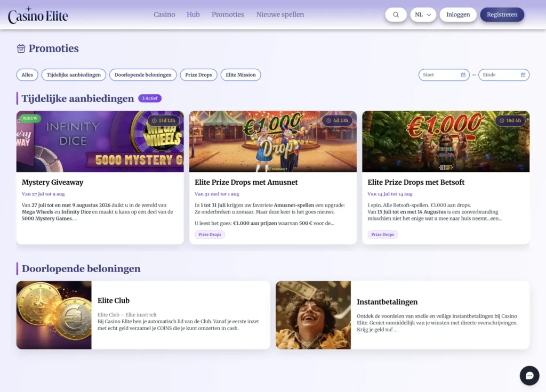Click the Inloggen button
Image resolution: width=546 pixels, height=392 pixels.
click(458, 14)
